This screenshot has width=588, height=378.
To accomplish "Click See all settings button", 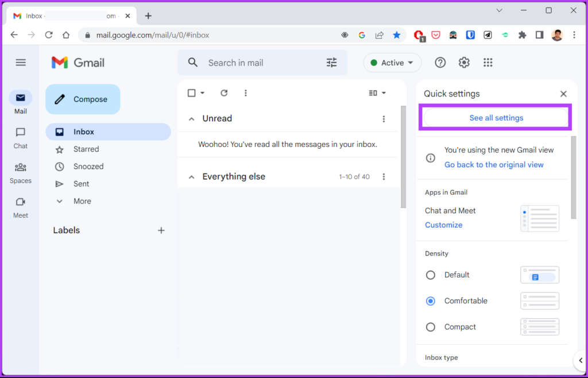I will (x=496, y=118).
